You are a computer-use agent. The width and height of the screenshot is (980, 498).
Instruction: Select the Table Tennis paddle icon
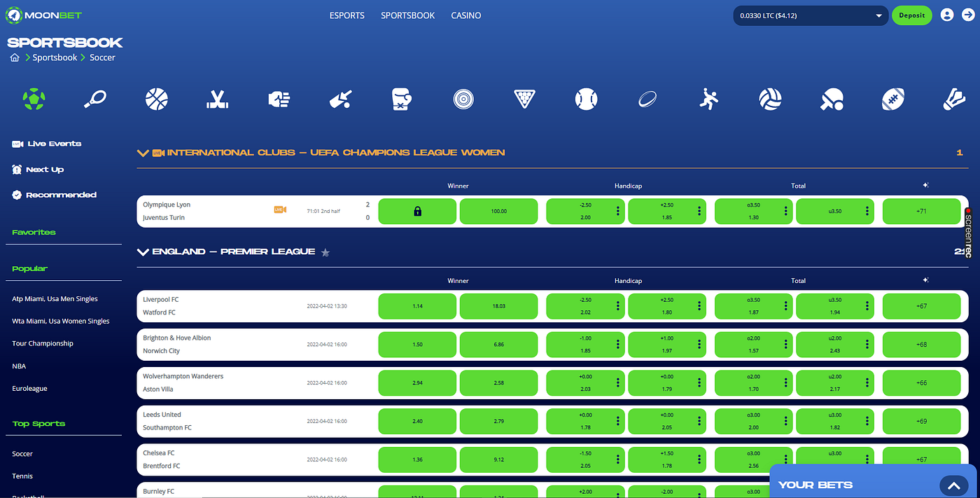point(832,99)
